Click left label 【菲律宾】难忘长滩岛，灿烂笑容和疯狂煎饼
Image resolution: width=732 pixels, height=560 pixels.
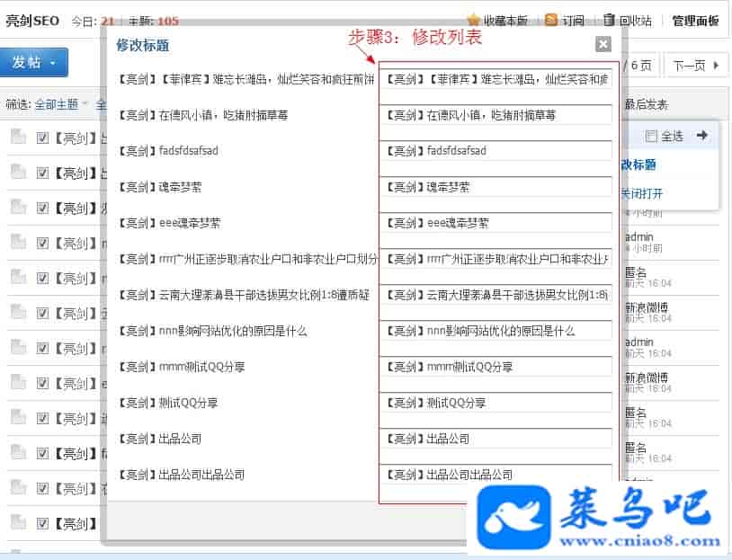pos(246,79)
